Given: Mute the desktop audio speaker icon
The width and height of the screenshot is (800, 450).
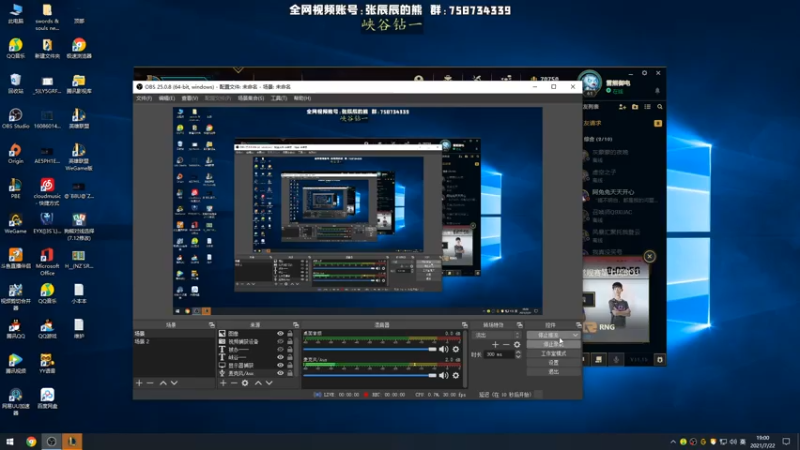Looking at the screenshot, I should point(443,349).
